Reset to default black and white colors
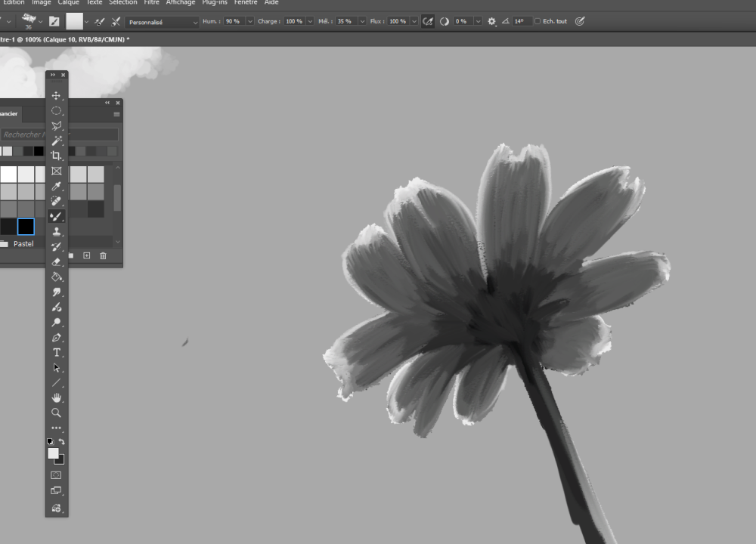The width and height of the screenshot is (756, 544). 50,441
